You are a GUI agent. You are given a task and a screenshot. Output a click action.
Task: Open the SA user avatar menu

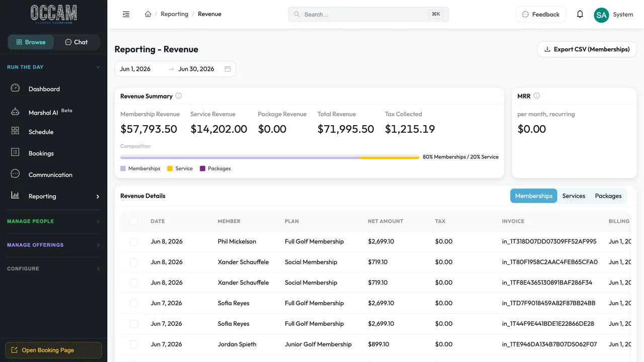[x=601, y=15]
